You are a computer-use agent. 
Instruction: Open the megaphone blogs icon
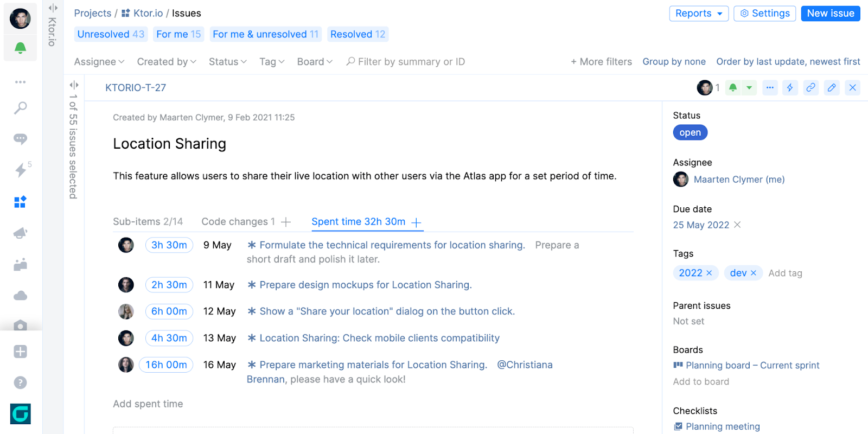[x=20, y=233]
